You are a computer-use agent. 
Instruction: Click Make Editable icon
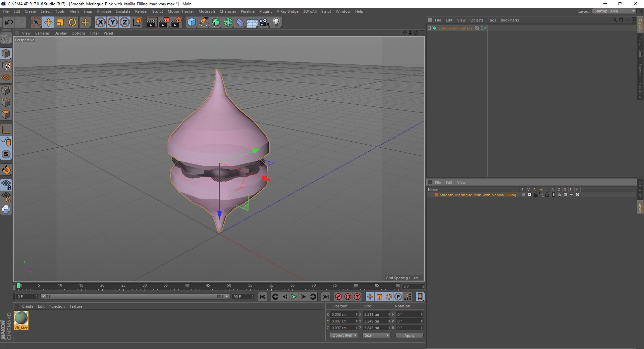[6, 38]
